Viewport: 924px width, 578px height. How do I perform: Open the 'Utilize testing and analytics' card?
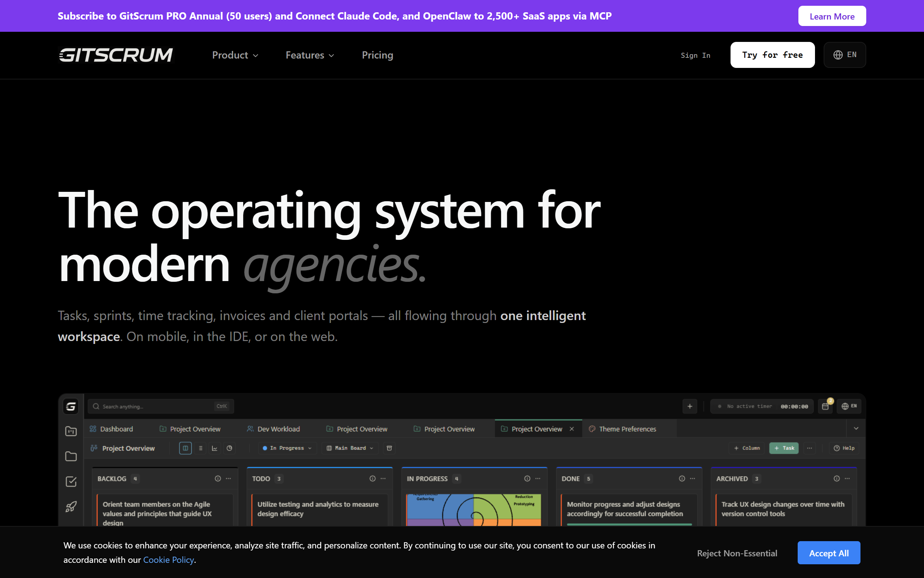[319, 510]
